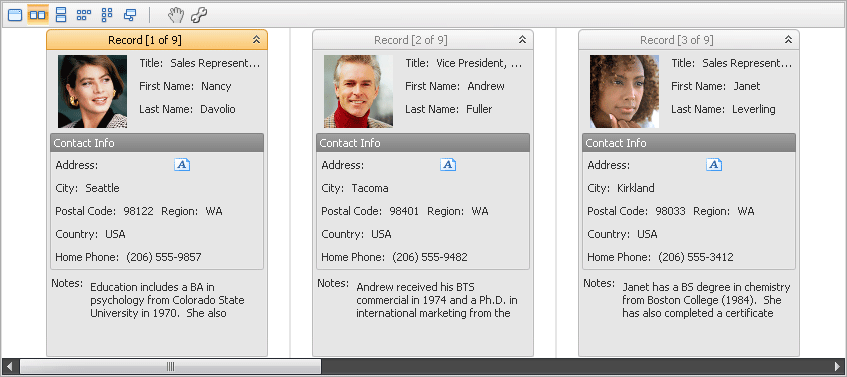This screenshot has width=847, height=377.
Task: Open address text editor in Janet's card
Action: point(714,165)
